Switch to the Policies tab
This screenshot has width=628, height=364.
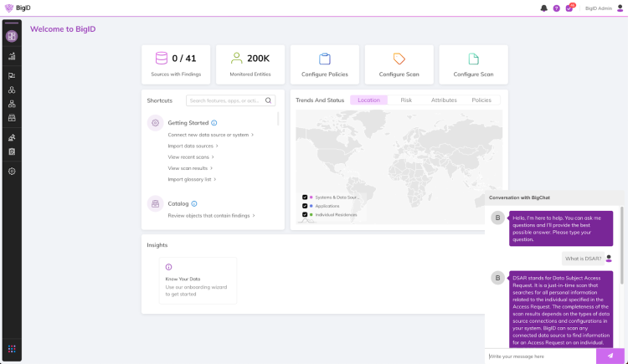tap(481, 100)
